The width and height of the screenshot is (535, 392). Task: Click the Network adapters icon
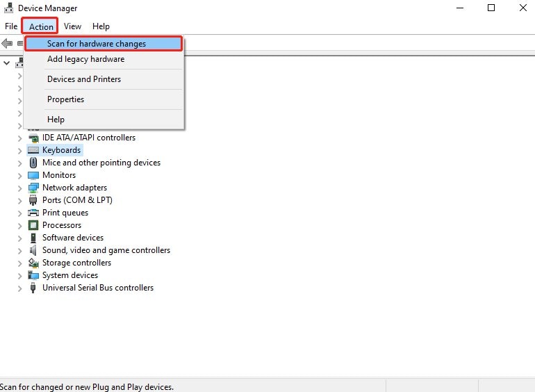(33, 188)
